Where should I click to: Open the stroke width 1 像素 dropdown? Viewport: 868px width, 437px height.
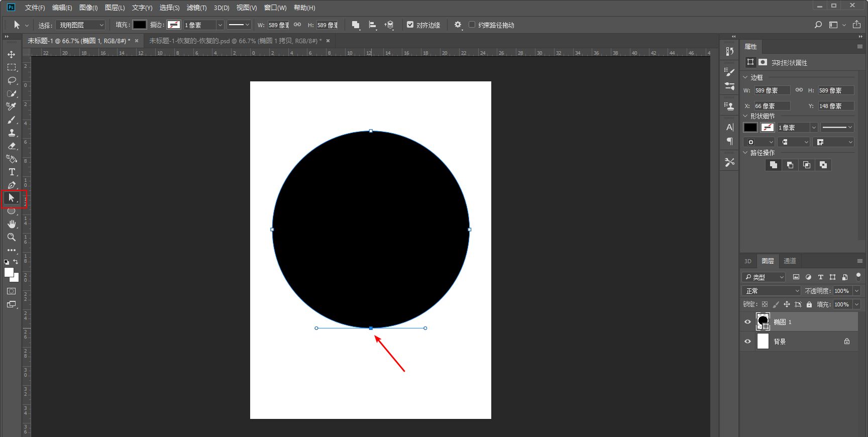coord(220,25)
